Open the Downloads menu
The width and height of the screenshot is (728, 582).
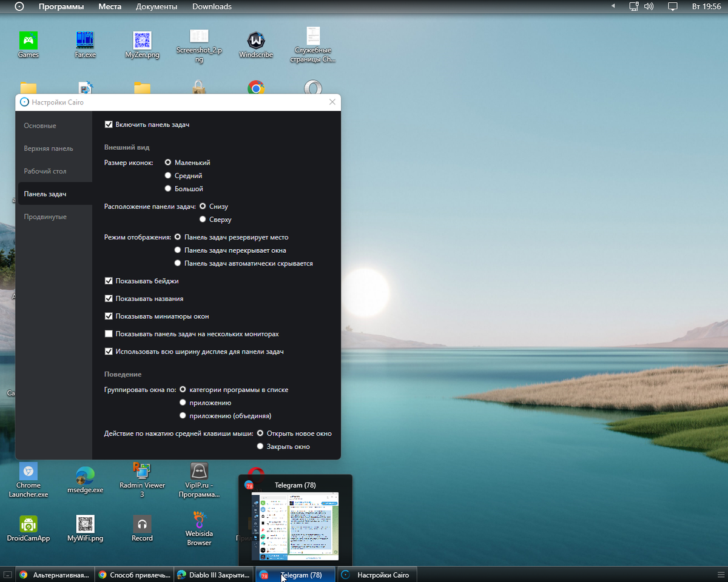pyautogui.click(x=212, y=7)
